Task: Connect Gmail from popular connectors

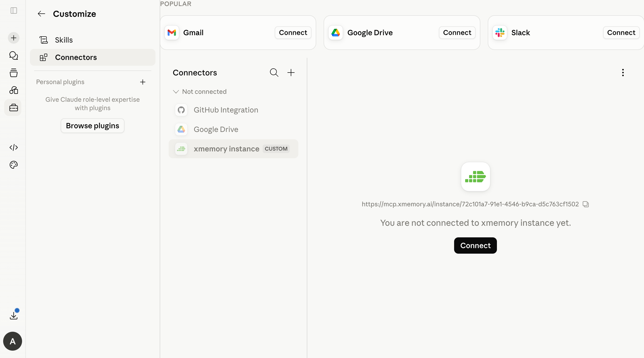Action: (293, 33)
